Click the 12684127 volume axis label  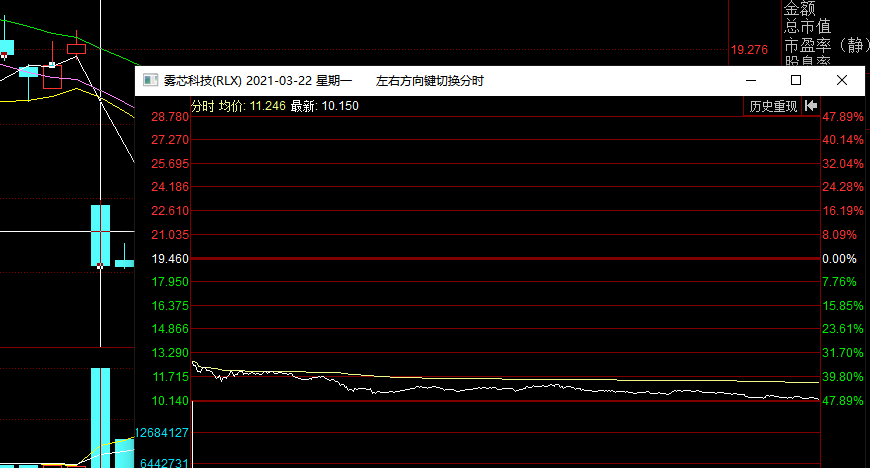[x=162, y=433]
